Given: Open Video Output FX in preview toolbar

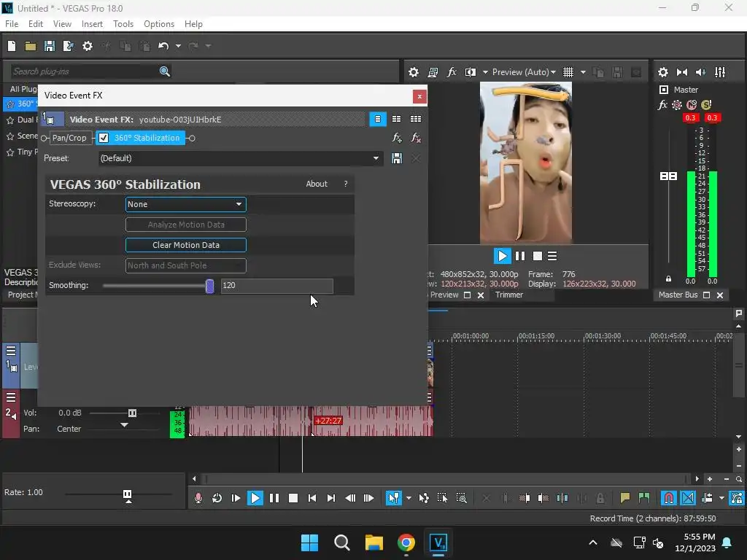Looking at the screenshot, I should coord(452,72).
